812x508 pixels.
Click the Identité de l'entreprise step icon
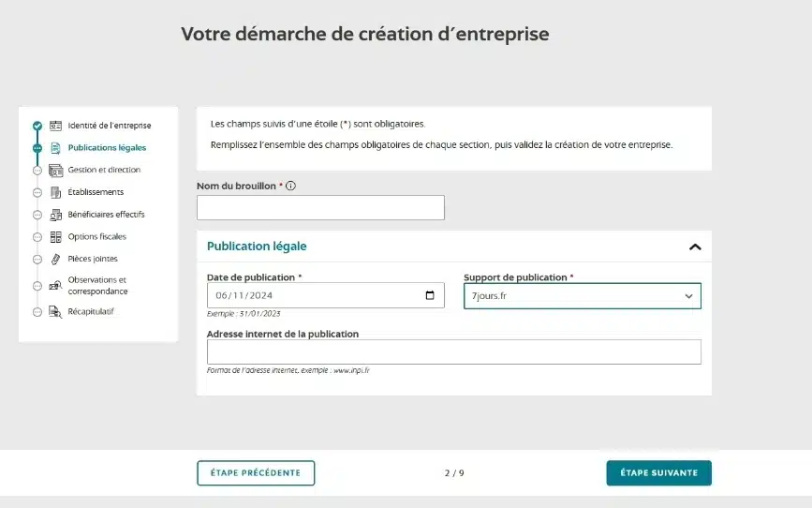tap(55, 126)
